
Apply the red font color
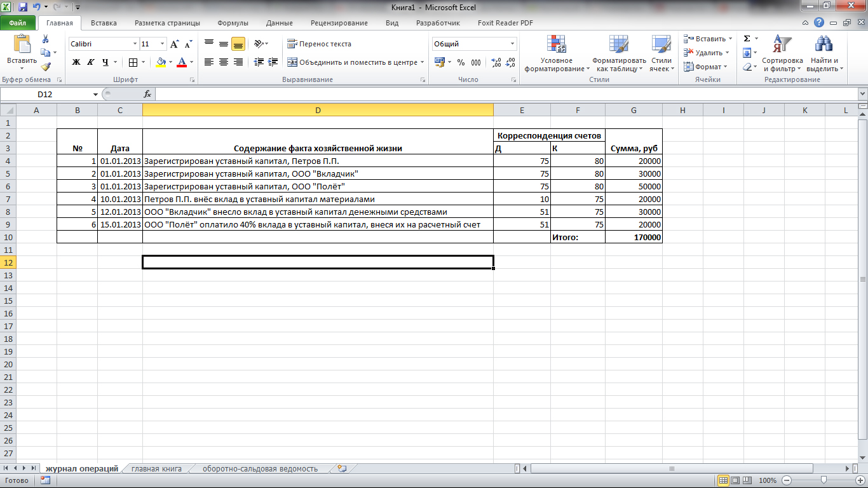[x=182, y=62]
